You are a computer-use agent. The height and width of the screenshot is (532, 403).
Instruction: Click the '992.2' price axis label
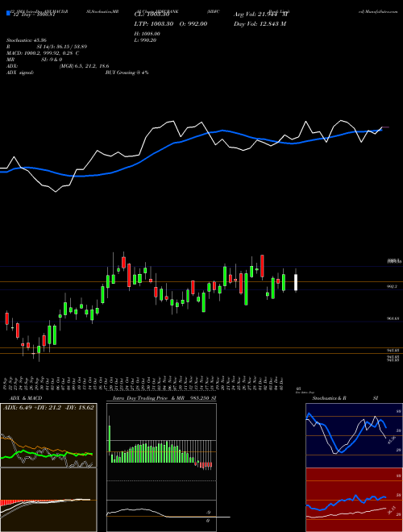(393, 287)
